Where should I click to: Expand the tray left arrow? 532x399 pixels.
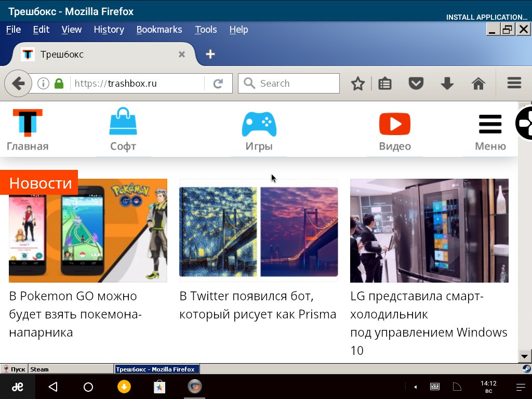point(415,387)
